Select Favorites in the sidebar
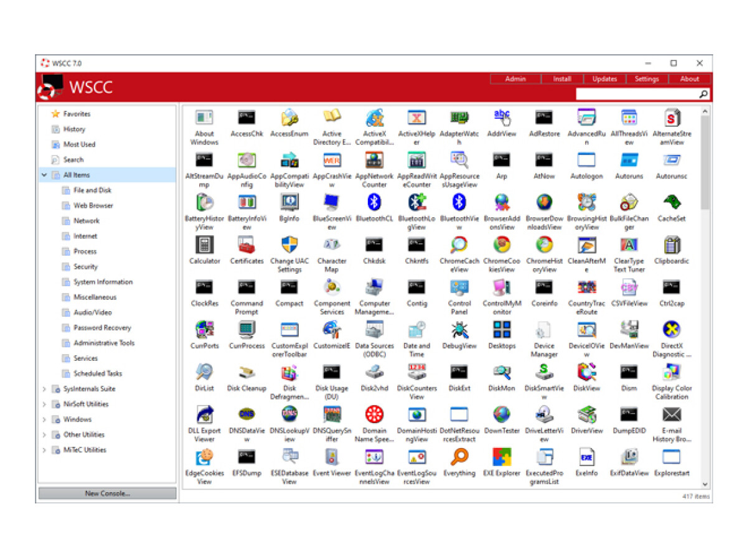 click(x=77, y=114)
